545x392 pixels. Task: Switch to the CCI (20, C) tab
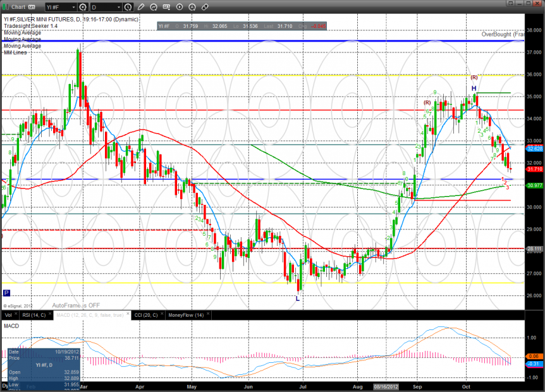click(146, 315)
